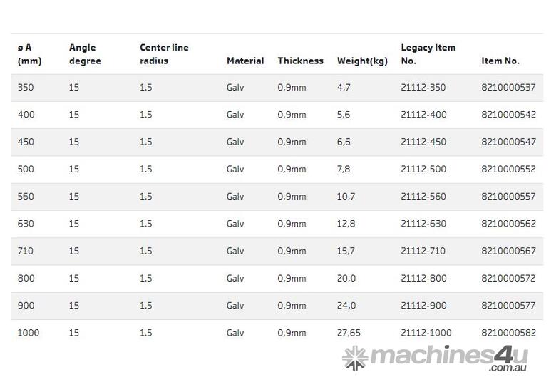Click the "Material" column header
Viewport: 556px width, 392px height.
[245, 61]
